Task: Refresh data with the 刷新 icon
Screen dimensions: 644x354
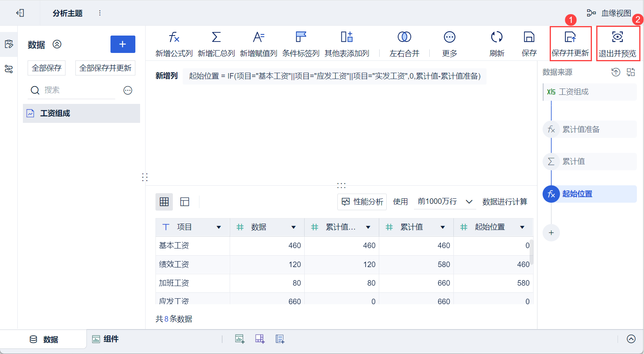Action: (x=496, y=38)
